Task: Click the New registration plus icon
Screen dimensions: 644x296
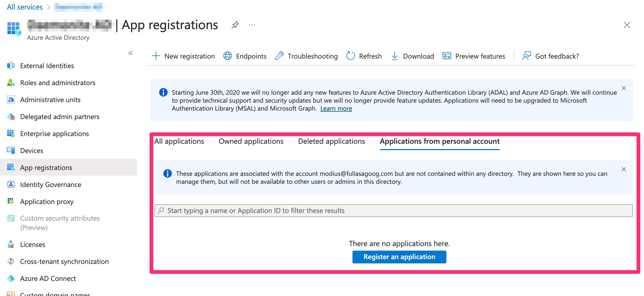Action: tap(156, 56)
